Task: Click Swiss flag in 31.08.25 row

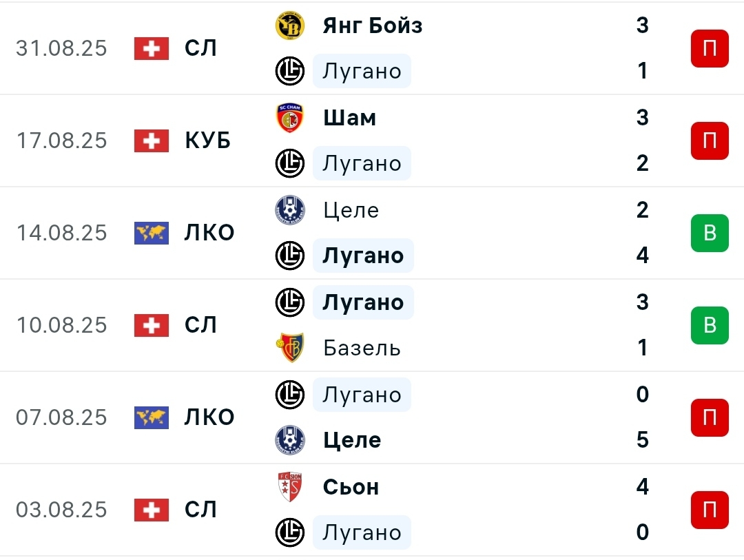Action: click(x=152, y=48)
